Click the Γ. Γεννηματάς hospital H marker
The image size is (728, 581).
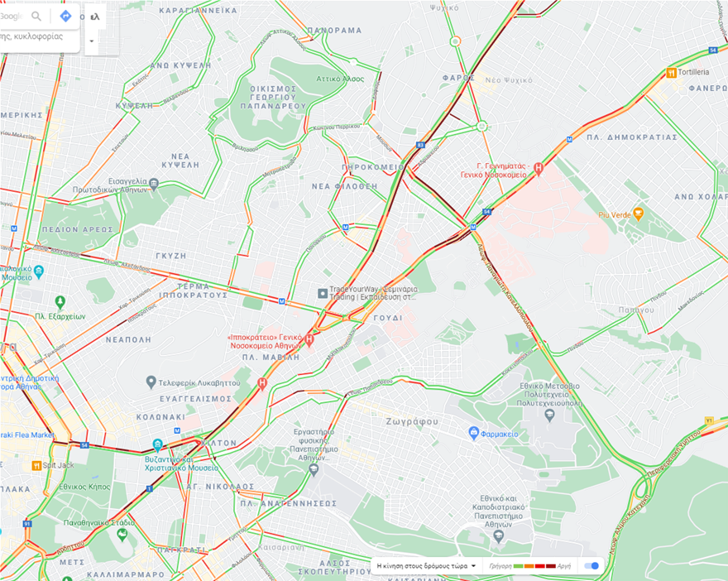click(539, 168)
